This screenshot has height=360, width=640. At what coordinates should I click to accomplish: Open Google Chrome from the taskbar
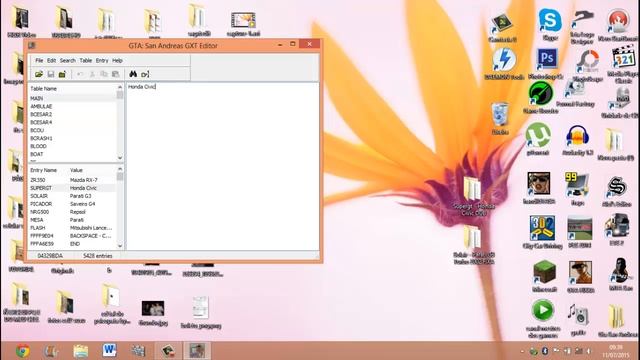pos(22,351)
